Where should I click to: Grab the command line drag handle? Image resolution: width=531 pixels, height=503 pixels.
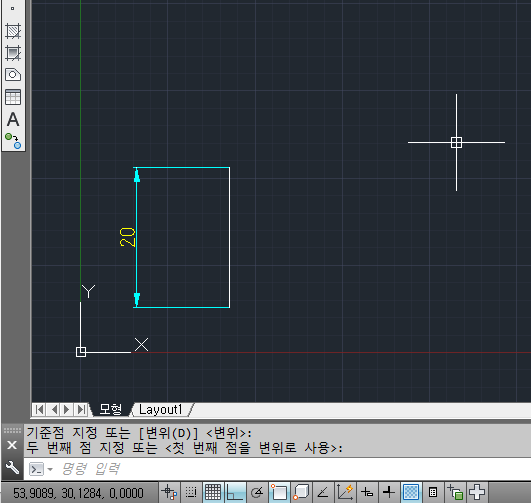pos(12,431)
